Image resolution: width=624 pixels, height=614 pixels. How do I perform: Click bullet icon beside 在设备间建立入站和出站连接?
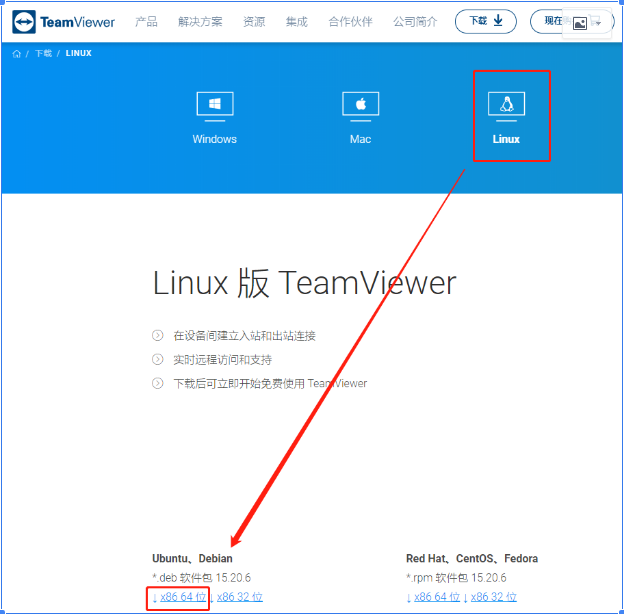pos(158,335)
